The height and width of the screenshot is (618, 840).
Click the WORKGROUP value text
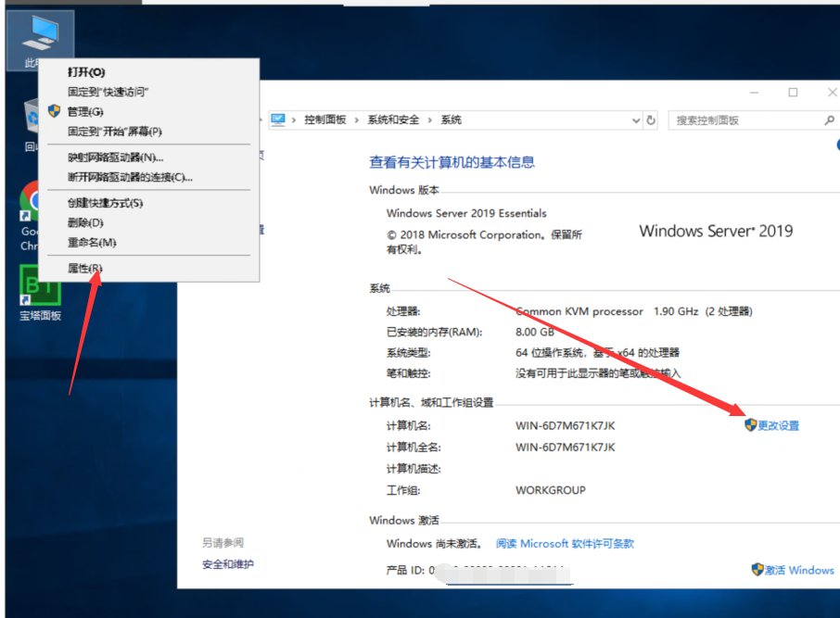[550, 490]
